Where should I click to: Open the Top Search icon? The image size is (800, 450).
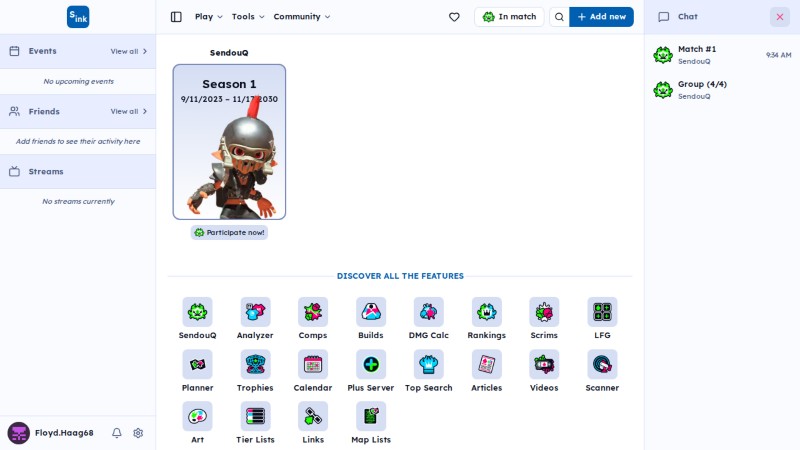coord(429,364)
